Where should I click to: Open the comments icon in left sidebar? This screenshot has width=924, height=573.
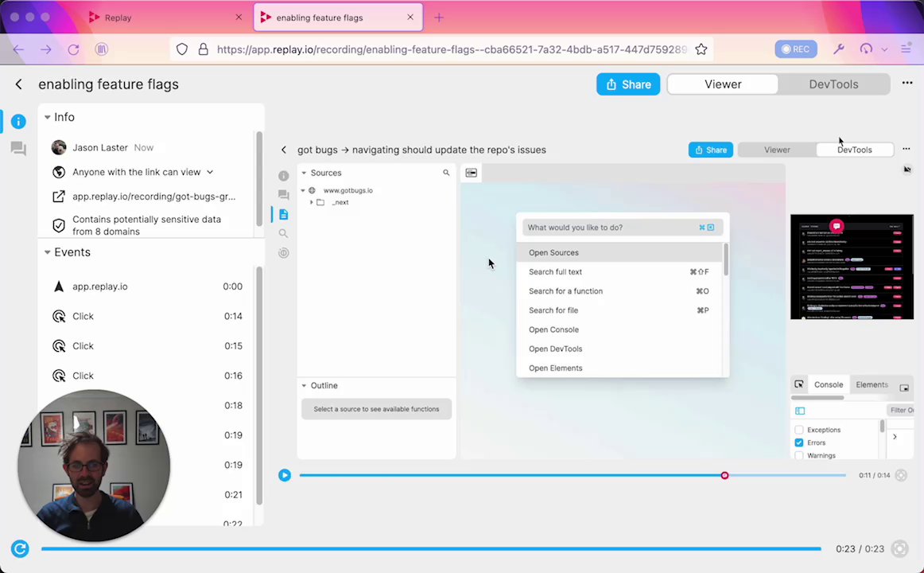pos(18,149)
